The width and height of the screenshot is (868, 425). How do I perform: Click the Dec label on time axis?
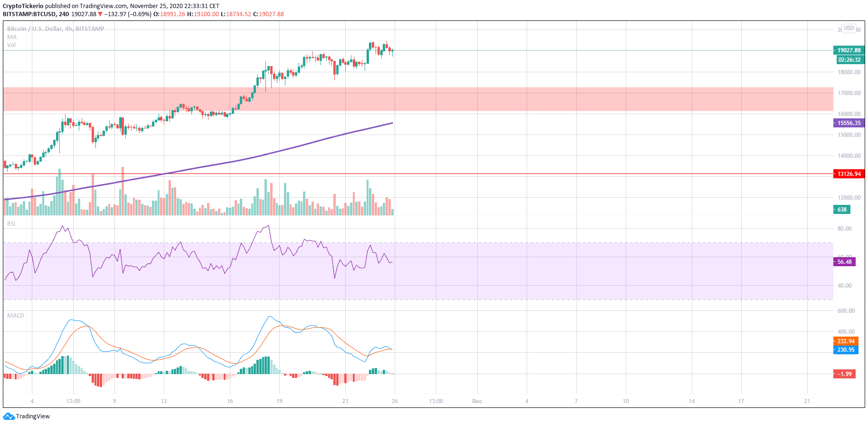point(477,401)
